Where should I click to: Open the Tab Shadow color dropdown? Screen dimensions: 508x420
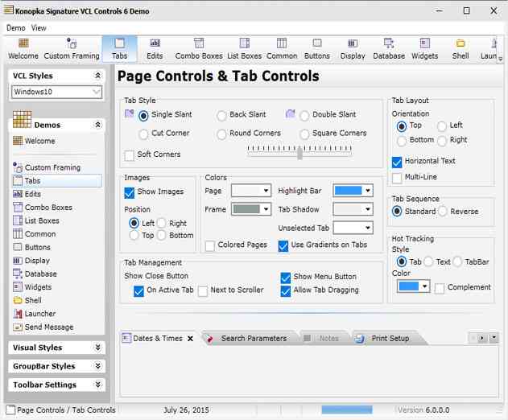353,209
